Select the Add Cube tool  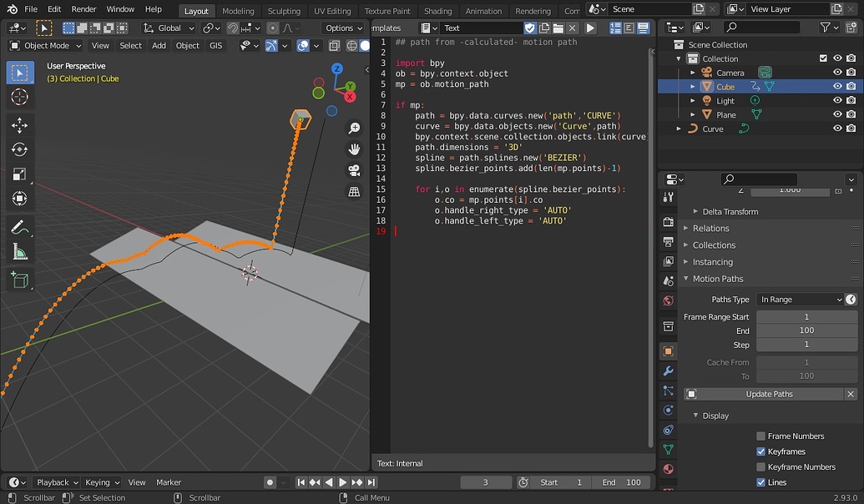(x=20, y=280)
